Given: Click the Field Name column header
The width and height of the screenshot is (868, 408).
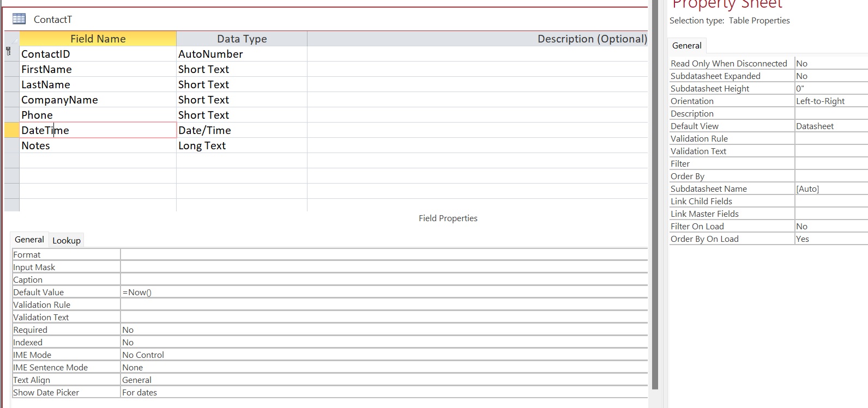Looking at the screenshot, I should pos(98,39).
